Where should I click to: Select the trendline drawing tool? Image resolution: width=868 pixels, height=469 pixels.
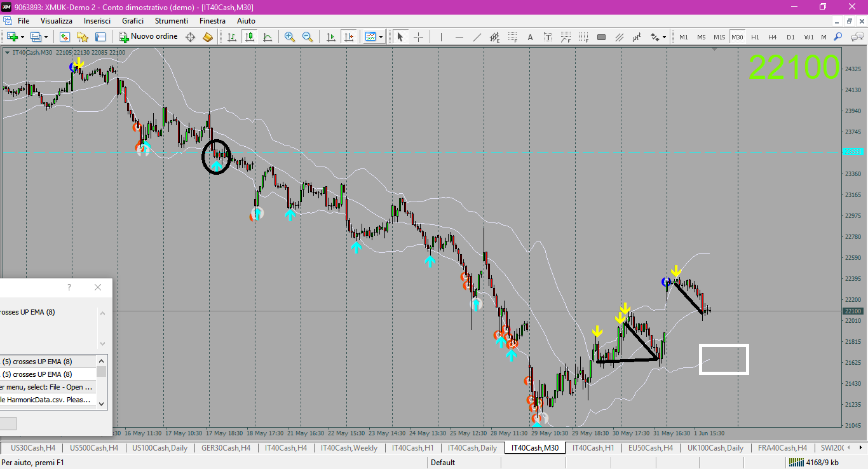pyautogui.click(x=477, y=37)
